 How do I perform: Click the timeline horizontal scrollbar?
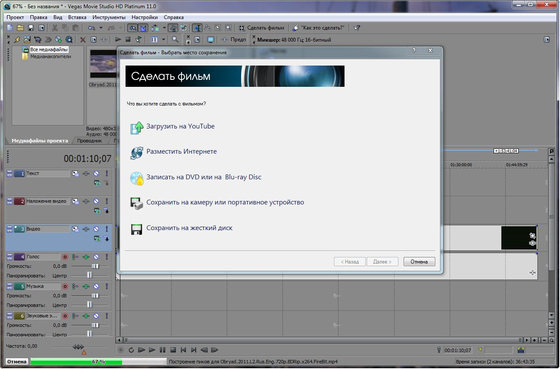pyautogui.click(x=322, y=340)
